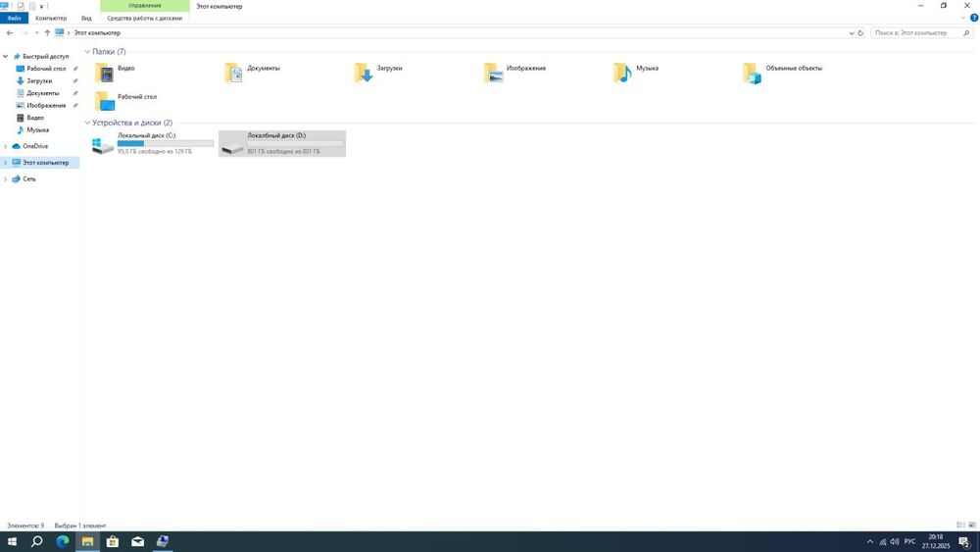This screenshot has width=980, height=552.
Task: Switch input language РУС
Action: (x=910, y=541)
